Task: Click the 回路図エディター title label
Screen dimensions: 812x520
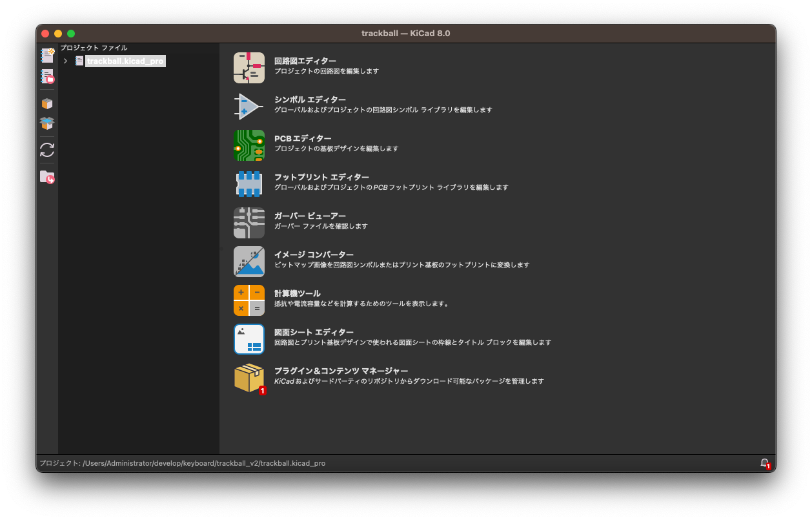Action: tap(305, 61)
